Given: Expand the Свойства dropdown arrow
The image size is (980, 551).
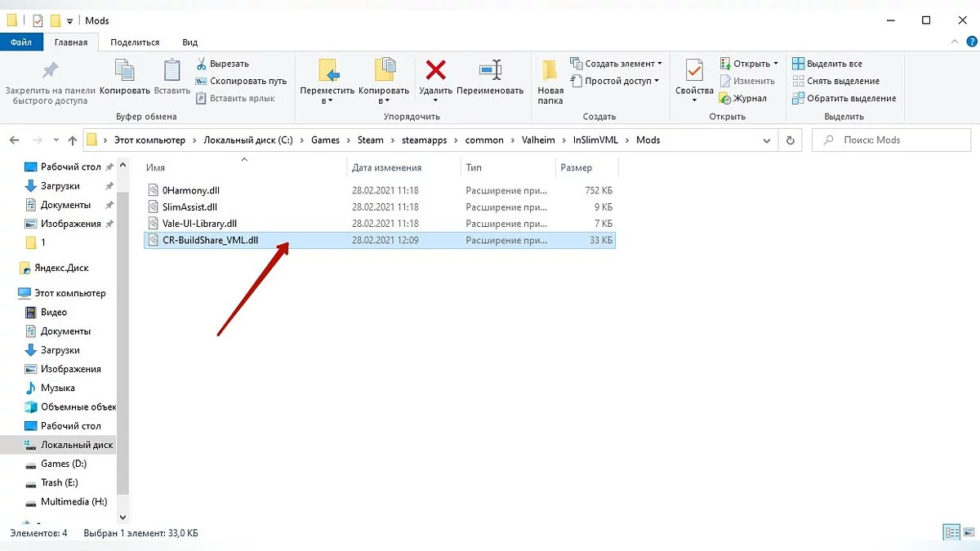Looking at the screenshot, I should click(694, 100).
